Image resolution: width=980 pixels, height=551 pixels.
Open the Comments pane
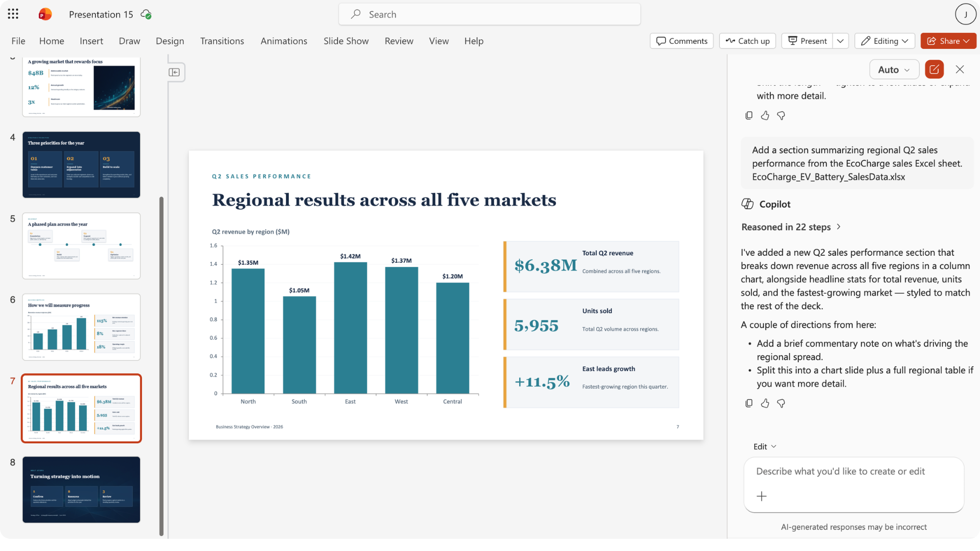[681, 41]
